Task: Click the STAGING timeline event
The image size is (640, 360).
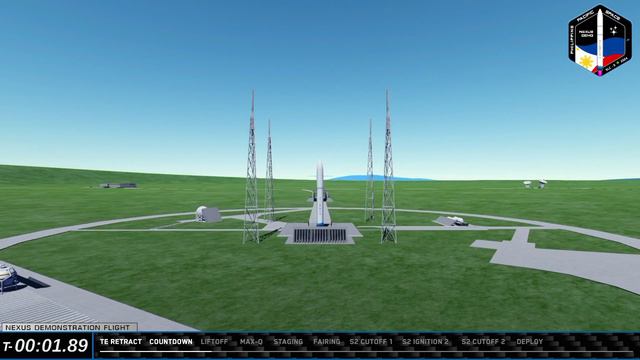Action: click(288, 342)
